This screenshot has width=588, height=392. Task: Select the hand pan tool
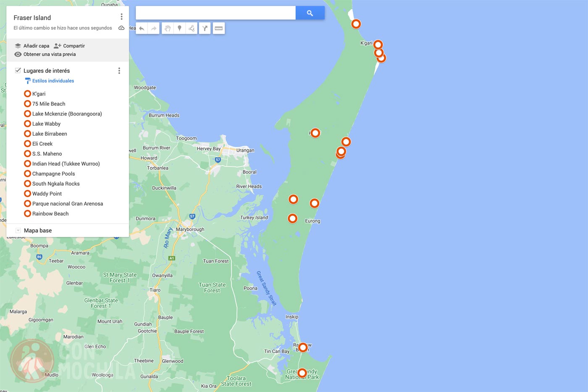point(167,28)
